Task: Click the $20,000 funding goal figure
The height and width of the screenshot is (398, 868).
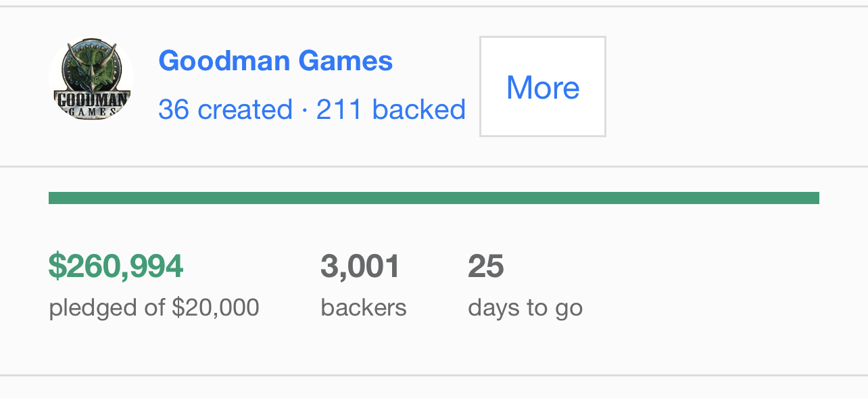Action: click(216, 308)
